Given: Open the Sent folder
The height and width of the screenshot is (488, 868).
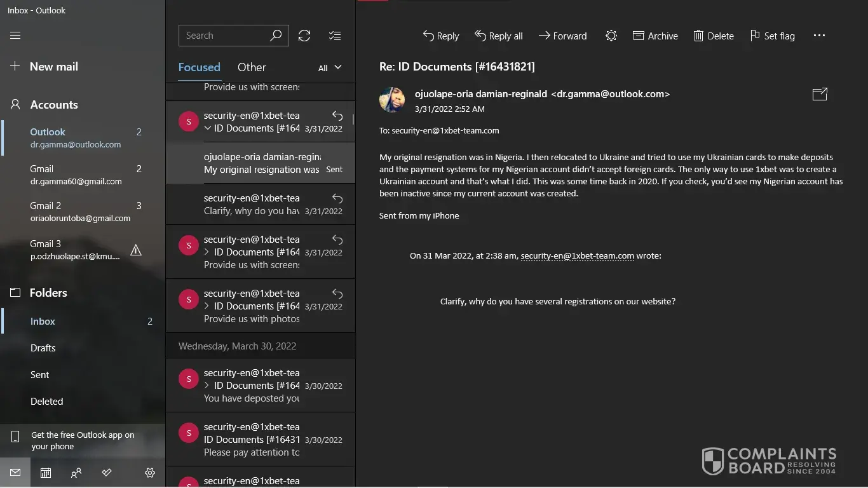Looking at the screenshot, I should tap(39, 375).
